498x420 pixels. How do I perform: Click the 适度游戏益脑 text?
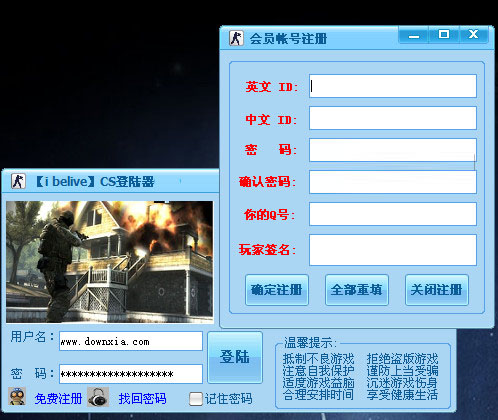click(x=319, y=383)
